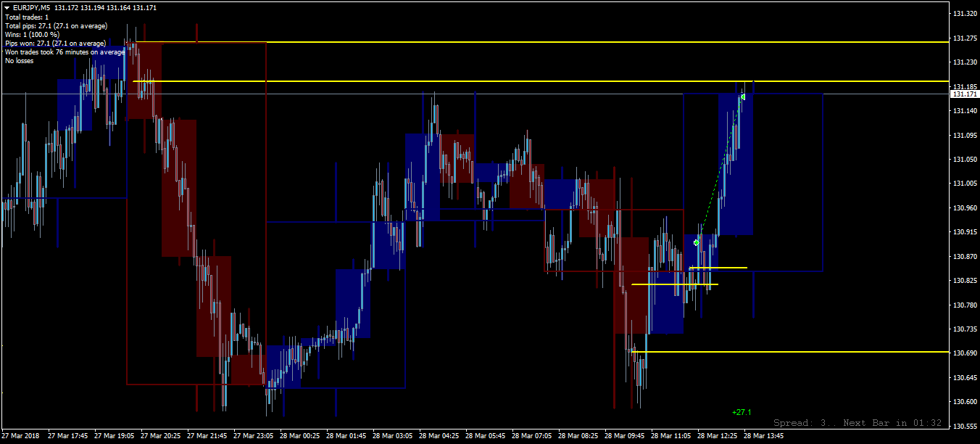The width and height of the screenshot is (980, 444).
Task: Click the No losses text line
Action: pyautogui.click(x=20, y=61)
